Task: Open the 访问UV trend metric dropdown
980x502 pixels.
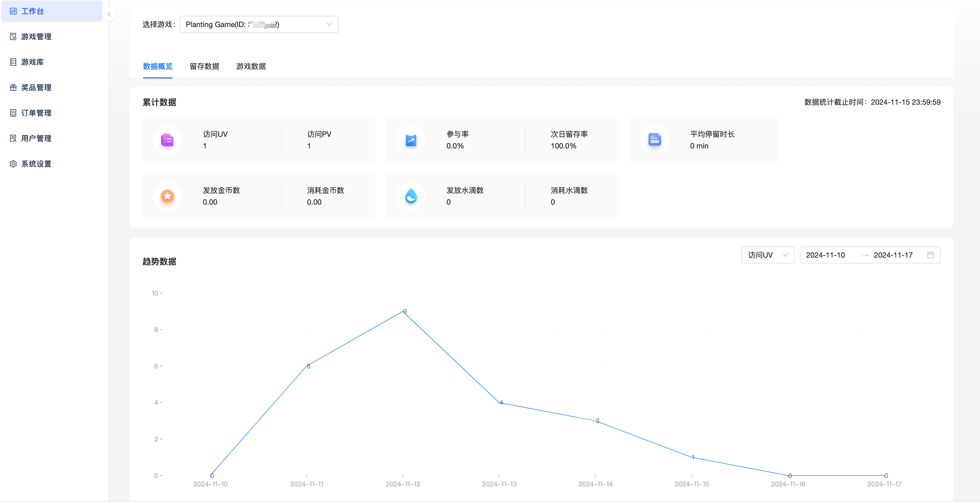Action: (x=767, y=255)
